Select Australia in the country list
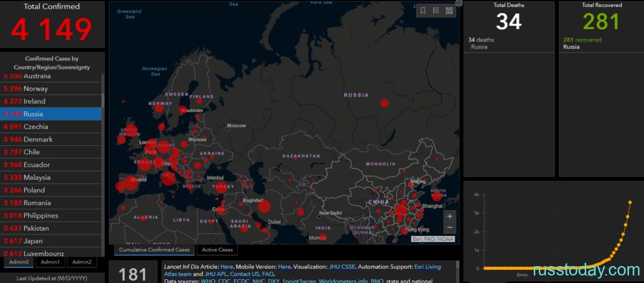Screen dimensions: 644x283 (51, 77)
